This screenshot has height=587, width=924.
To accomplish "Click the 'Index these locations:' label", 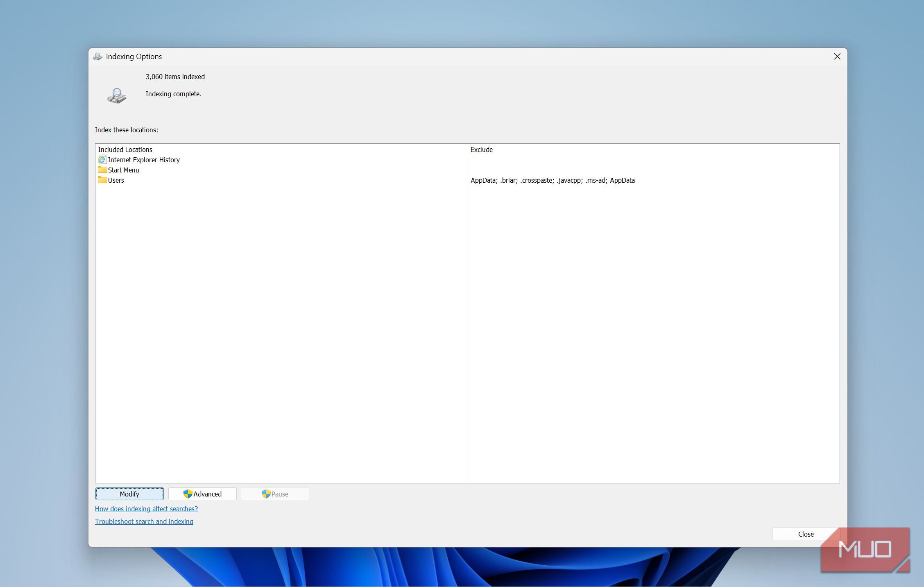I will pos(126,130).
